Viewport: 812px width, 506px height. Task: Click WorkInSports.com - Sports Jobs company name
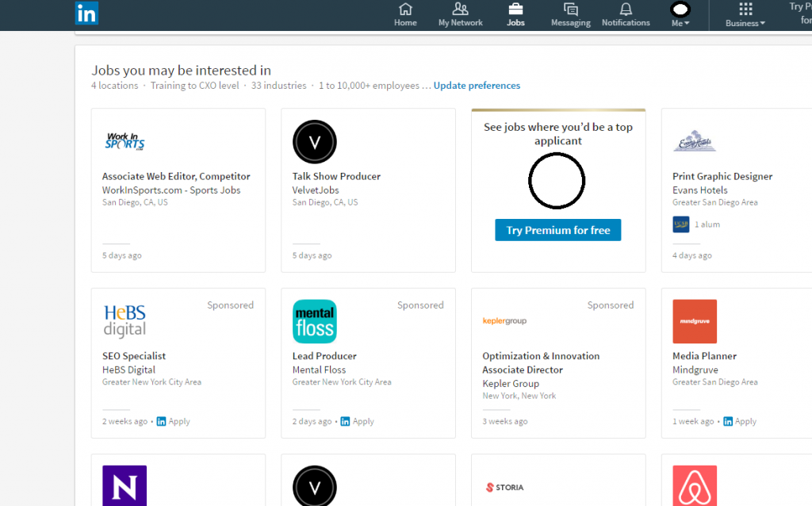(x=171, y=190)
